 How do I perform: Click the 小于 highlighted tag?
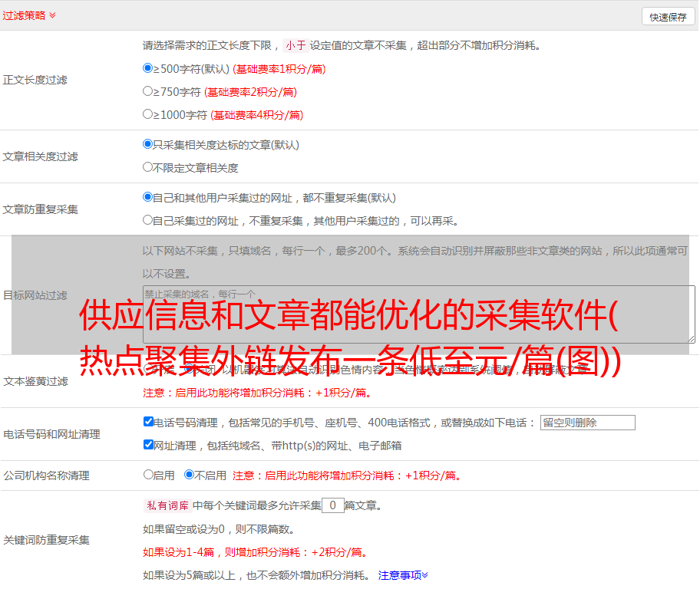(x=296, y=45)
